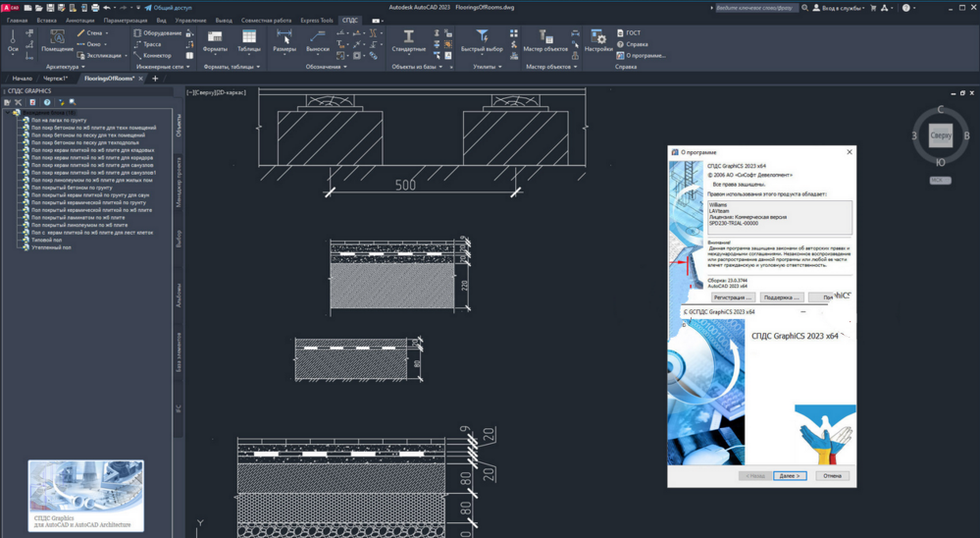980x538 pixels.
Task: Close the О программе dialog
Action: [850, 152]
